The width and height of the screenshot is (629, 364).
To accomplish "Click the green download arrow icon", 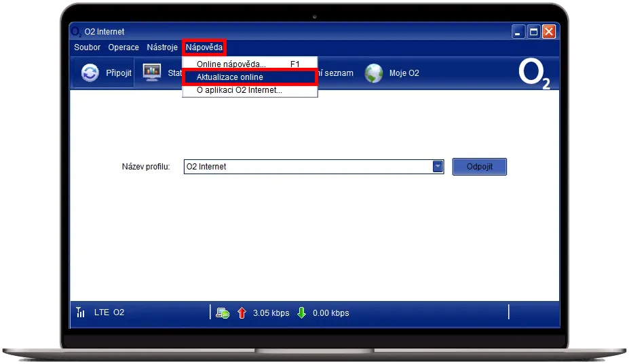I will (302, 312).
